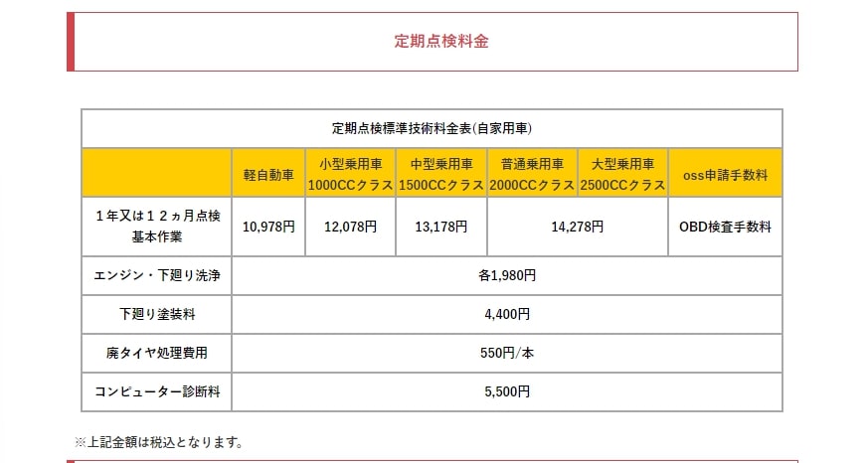Click the 550円/本 tire disposal price

pyautogui.click(x=507, y=353)
